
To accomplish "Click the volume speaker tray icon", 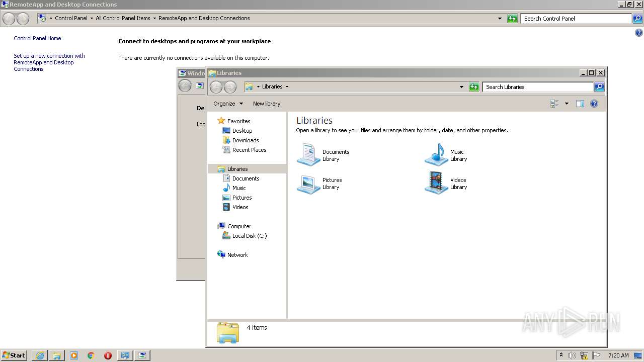I will 572,355.
